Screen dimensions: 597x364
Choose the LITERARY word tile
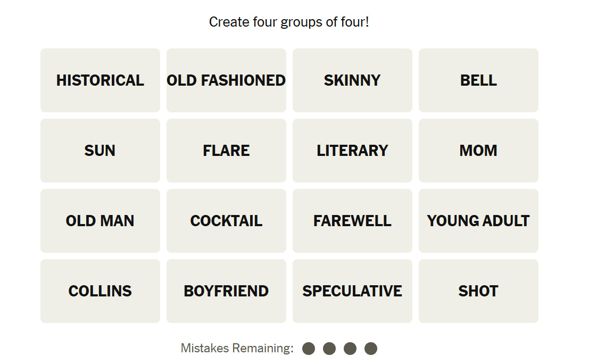(x=352, y=151)
